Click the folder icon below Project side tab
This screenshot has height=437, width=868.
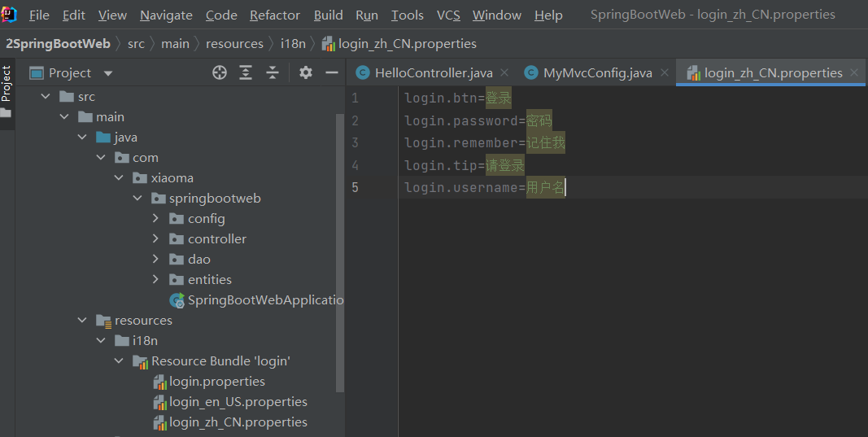click(6, 113)
